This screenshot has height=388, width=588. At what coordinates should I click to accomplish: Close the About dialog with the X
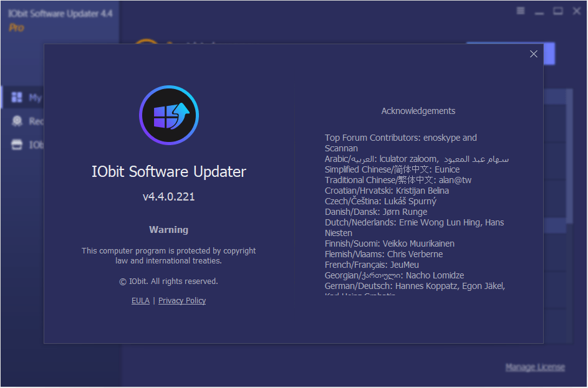[x=533, y=54]
